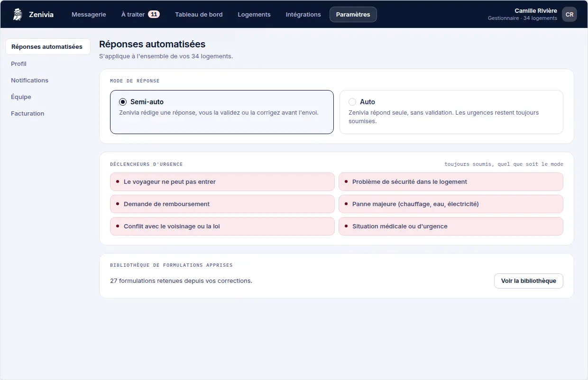Click the 'Zenivia rédige une réponse' description
The height and width of the screenshot is (380, 588).
[219, 113]
